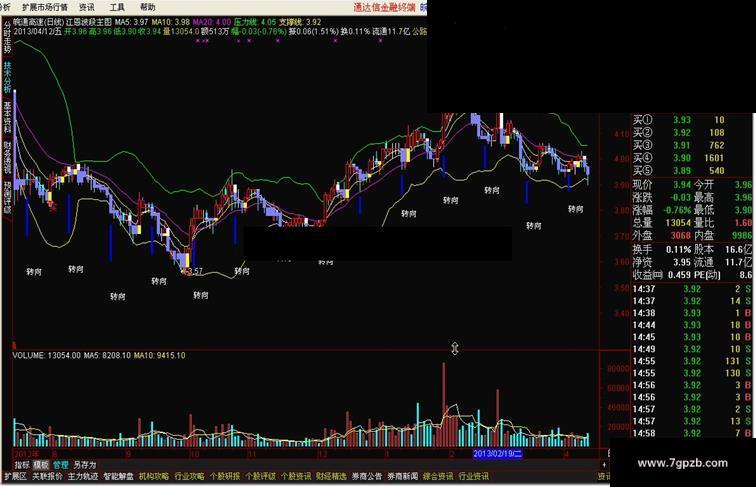Open the 工具 menu
This screenshot has width=756, height=487.
(x=117, y=7)
